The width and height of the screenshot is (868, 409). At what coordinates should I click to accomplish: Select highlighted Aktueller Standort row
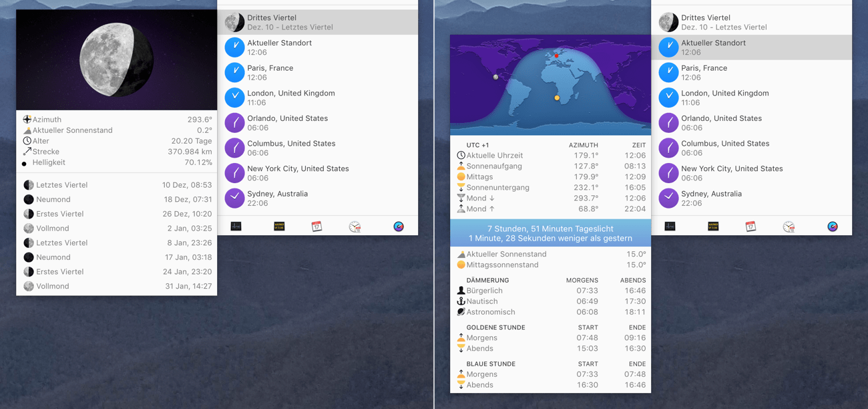point(752,47)
